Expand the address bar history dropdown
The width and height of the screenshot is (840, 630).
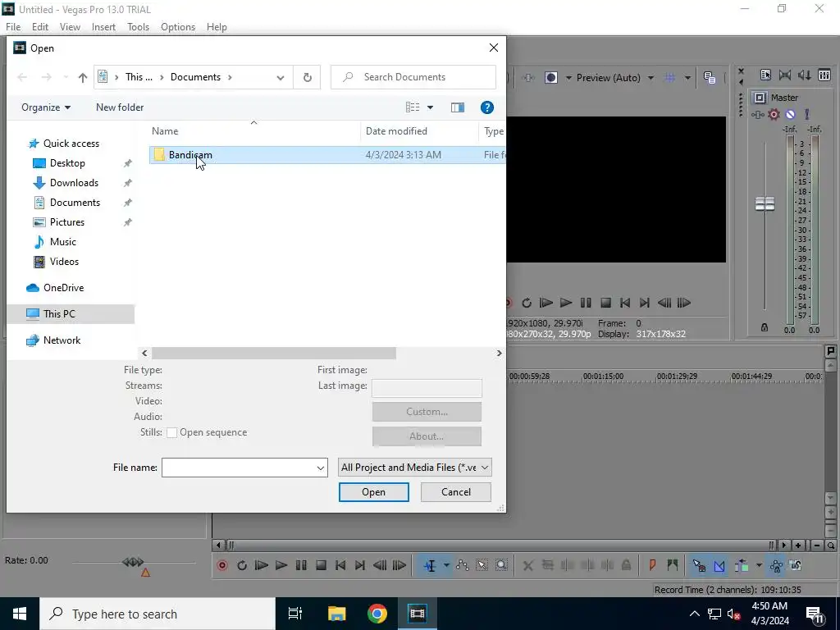point(281,77)
